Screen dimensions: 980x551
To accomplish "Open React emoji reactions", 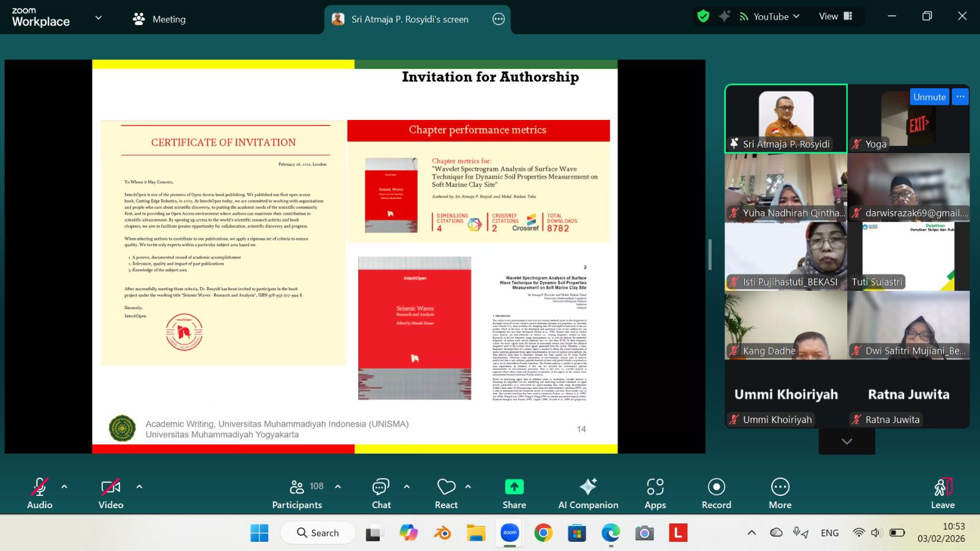I will (x=447, y=493).
